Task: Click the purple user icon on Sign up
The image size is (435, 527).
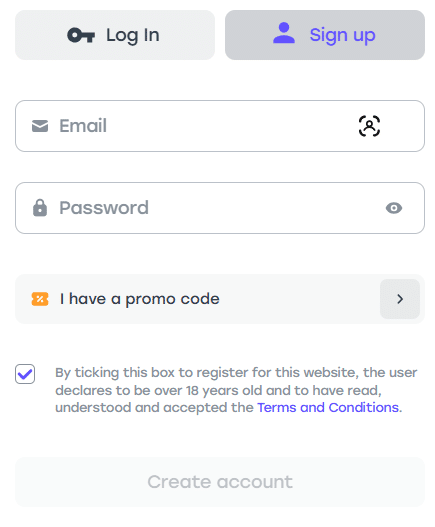Action: coord(284,33)
